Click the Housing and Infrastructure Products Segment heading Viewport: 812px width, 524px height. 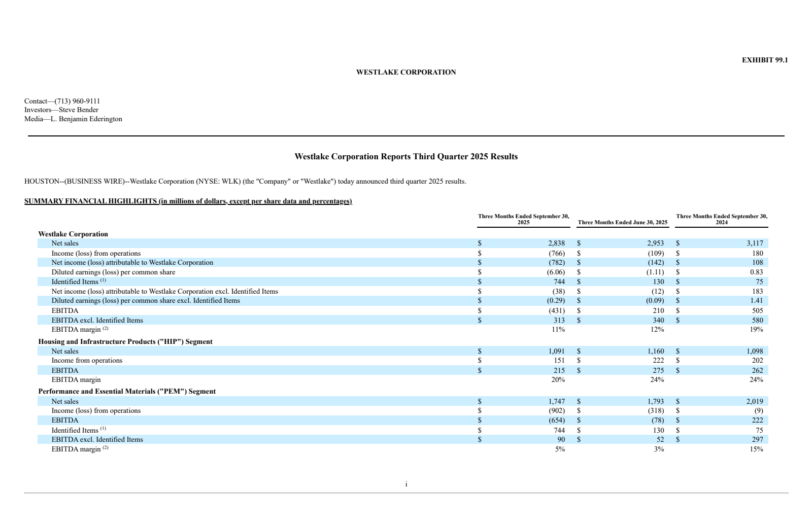[x=125, y=341]
